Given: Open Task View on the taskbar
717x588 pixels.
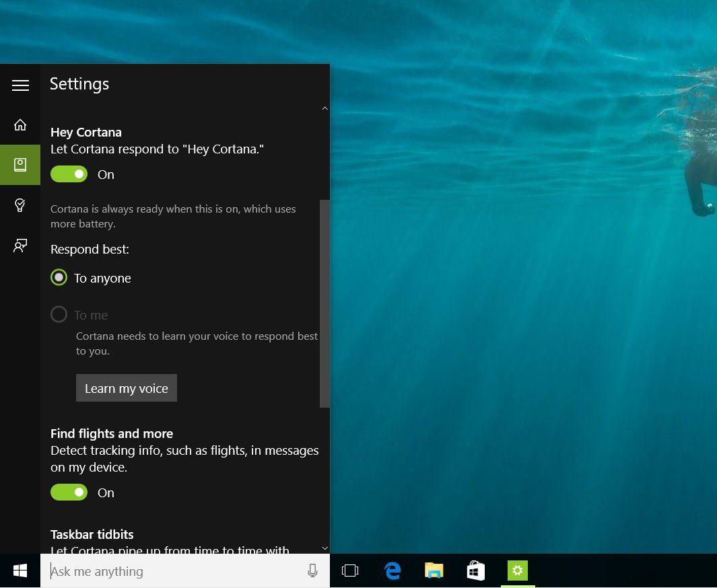Looking at the screenshot, I should [x=350, y=571].
